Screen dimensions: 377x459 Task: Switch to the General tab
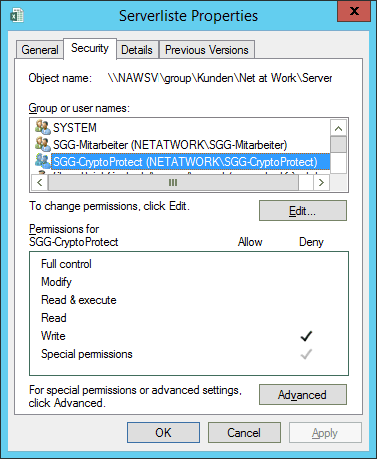pyautogui.click(x=40, y=50)
